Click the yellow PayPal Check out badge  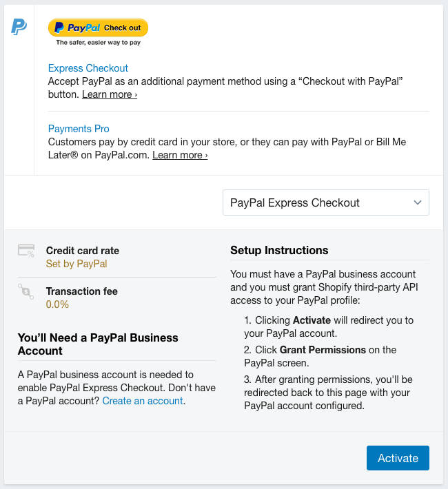point(98,28)
